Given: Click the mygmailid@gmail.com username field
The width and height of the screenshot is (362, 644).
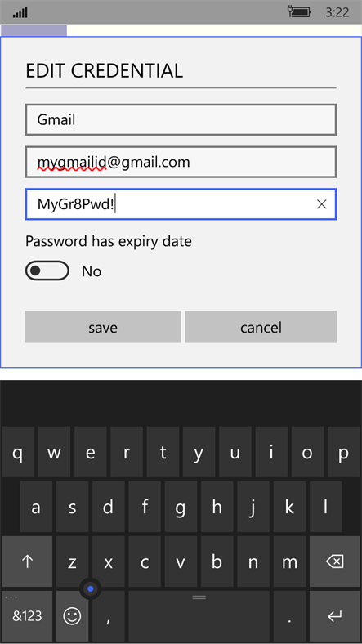Looking at the screenshot, I should (181, 162).
